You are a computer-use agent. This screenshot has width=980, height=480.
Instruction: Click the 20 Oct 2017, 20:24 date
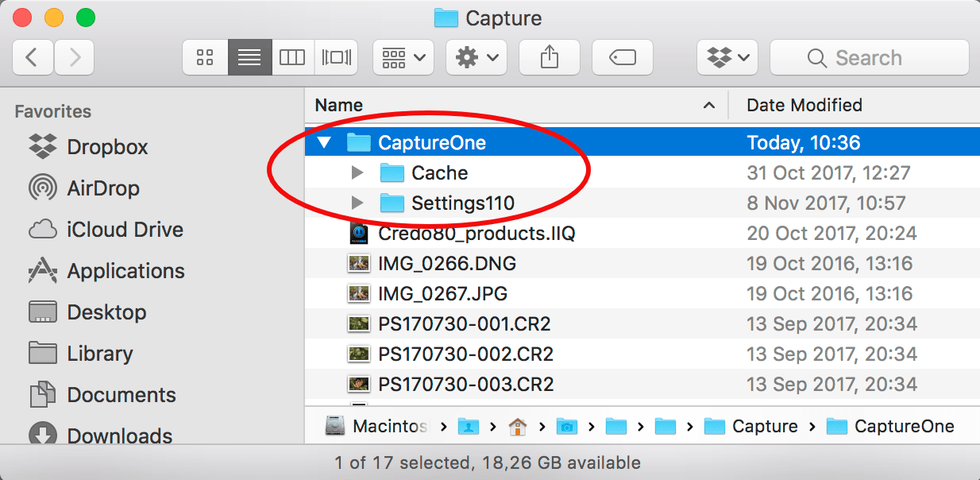coord(832,234)
